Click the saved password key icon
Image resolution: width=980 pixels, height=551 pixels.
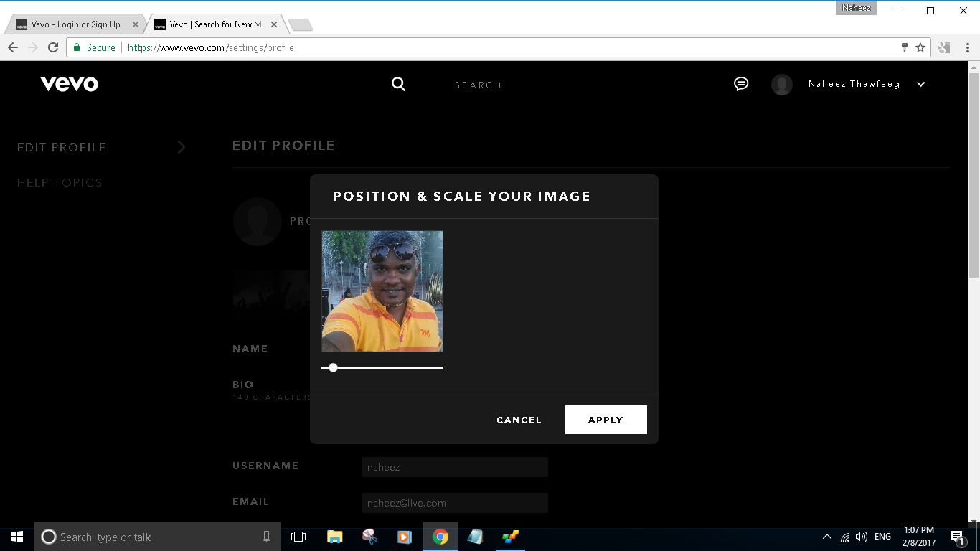point(905,47)
